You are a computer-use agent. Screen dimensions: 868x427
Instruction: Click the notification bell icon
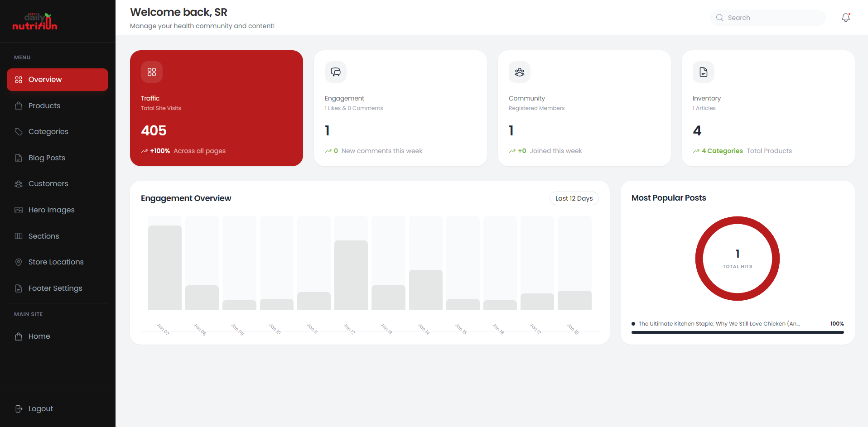coord(845,18)
